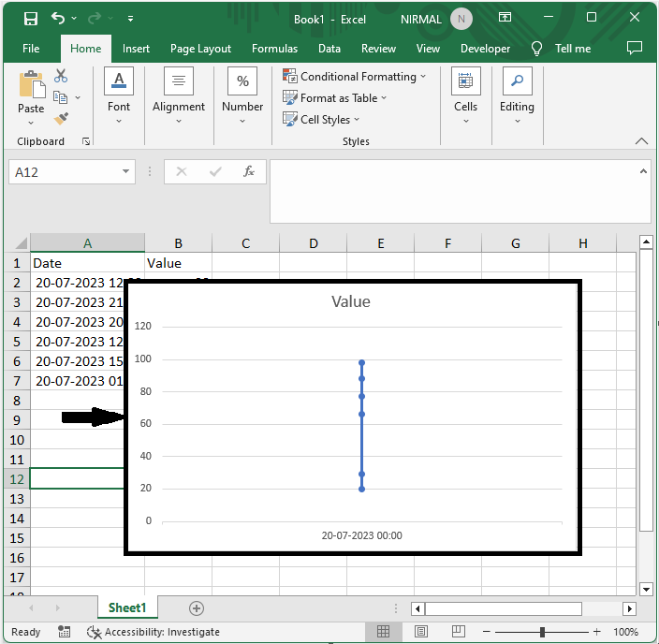Screen dimensions: 659x644
Task: Click inside the formula bar input
Action: point(454,191)
